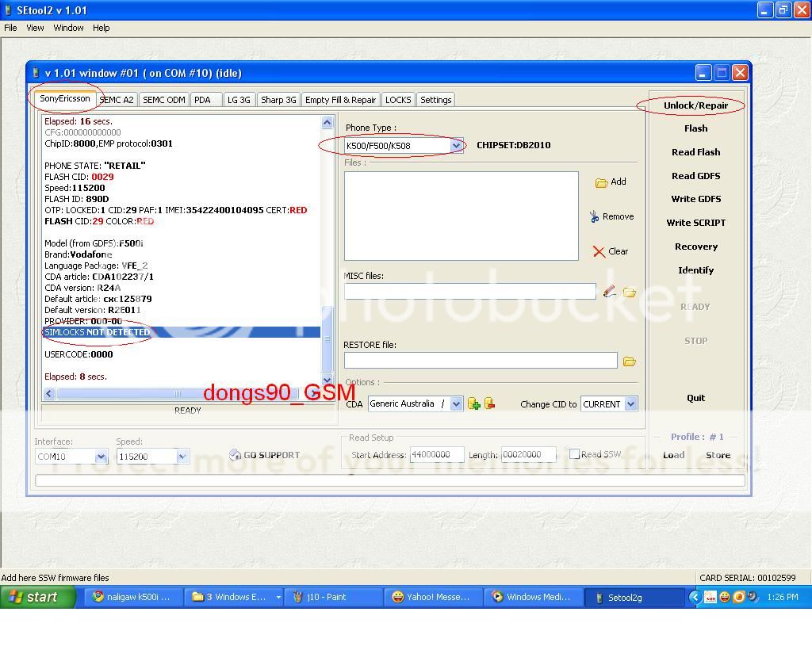Expand hidden system tray icons arrow
The image size is (812, 650).
point(695,597)
